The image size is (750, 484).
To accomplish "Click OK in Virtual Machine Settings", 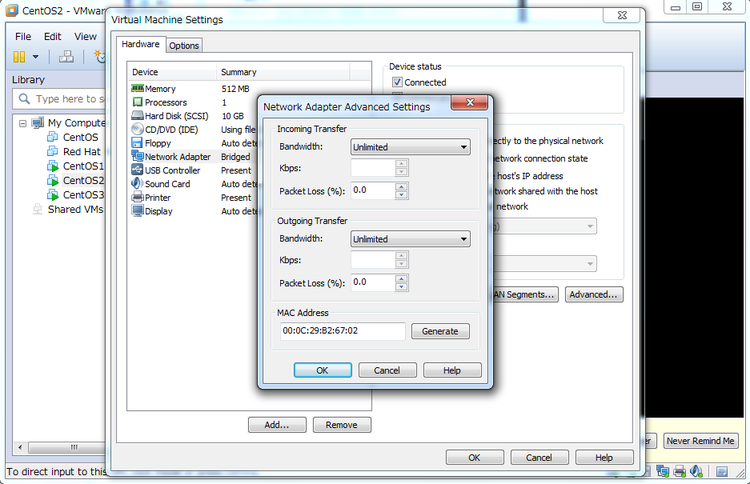I will pyautogui.click(x=474, y=457).
